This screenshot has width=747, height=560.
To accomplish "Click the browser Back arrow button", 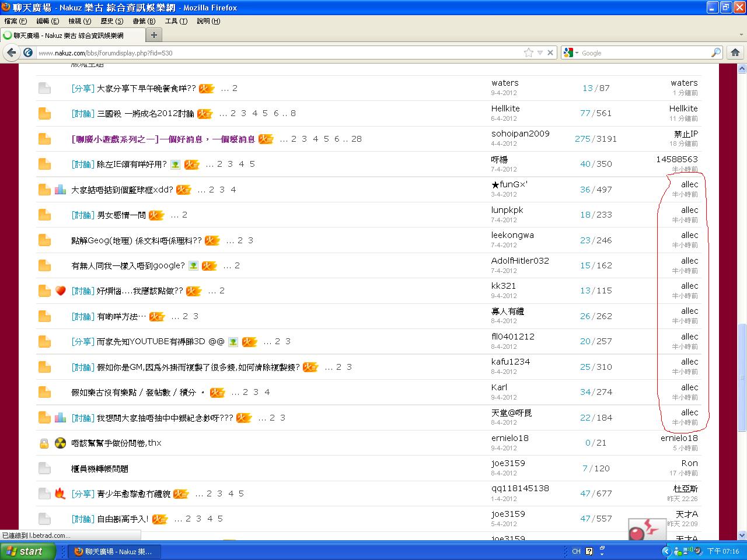I will pyautogui.click(x=11, y=52).
